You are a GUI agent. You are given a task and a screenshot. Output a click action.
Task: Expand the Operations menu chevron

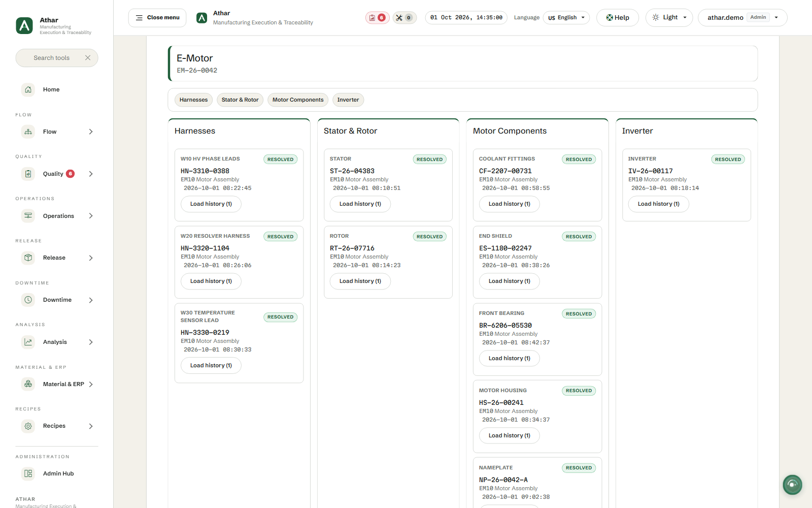click(91, 216)
